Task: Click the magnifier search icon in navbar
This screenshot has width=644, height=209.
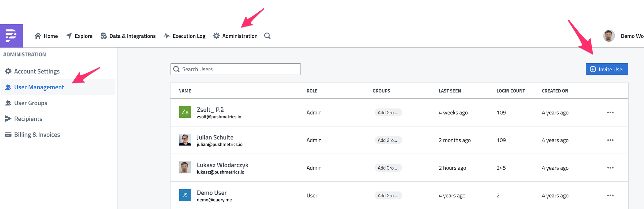Action: coord(267,36)
